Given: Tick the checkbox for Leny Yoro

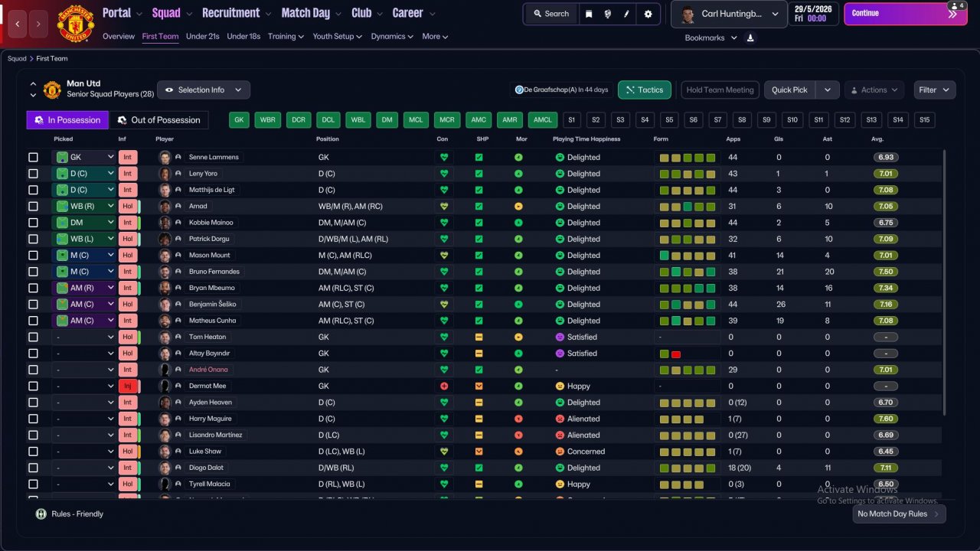Looking at the screenshot, I should pyautogui.click(x=33, y=174).
